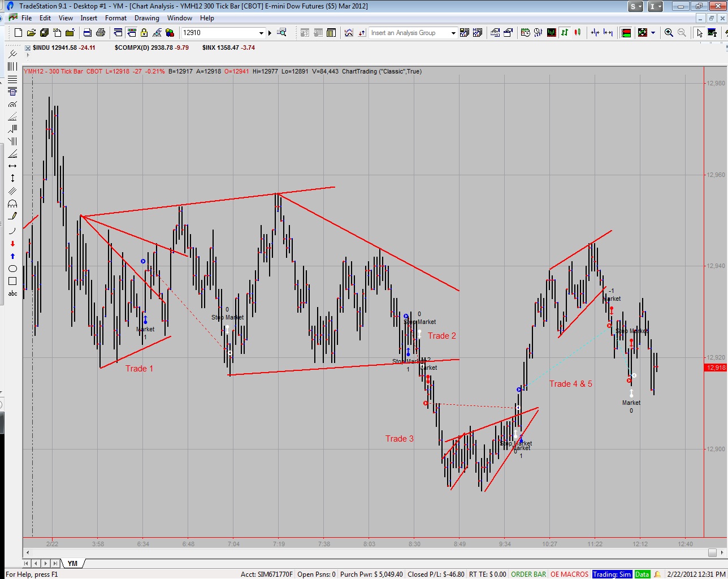This screenshot has height=579, width=728.
Task: Select the pencil trendline drawing tool
Action: tap(12, 216)
